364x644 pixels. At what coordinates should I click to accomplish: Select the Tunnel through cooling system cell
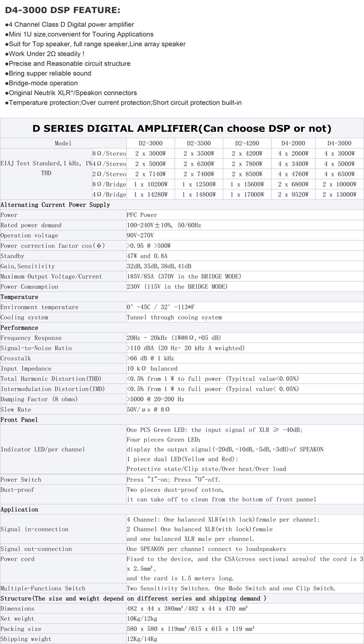click(x=174, y=318)
